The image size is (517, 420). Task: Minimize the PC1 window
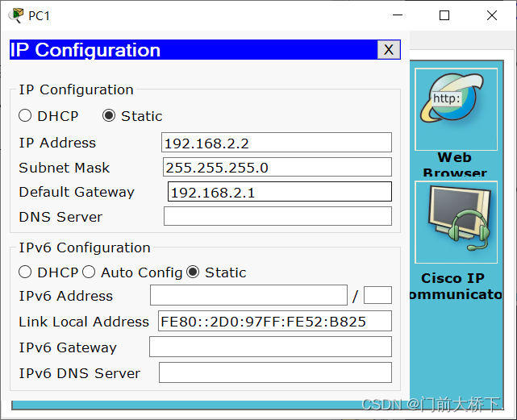[398, 15]
